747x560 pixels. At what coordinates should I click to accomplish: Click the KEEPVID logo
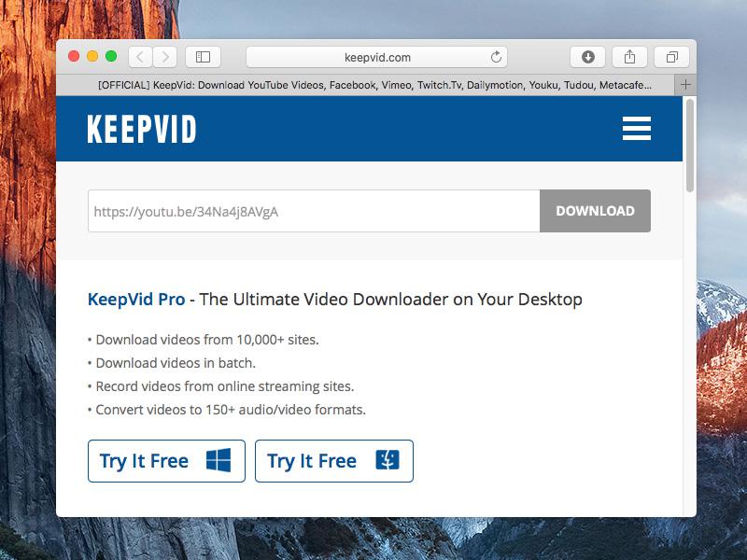pos(142,129)
